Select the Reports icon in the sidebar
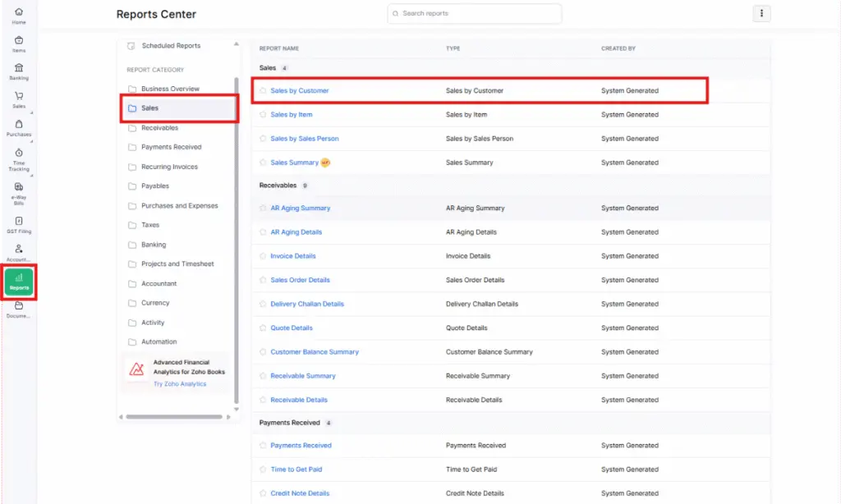The width and height of the screenshot is (841, 504). click(x=19, y=282)
